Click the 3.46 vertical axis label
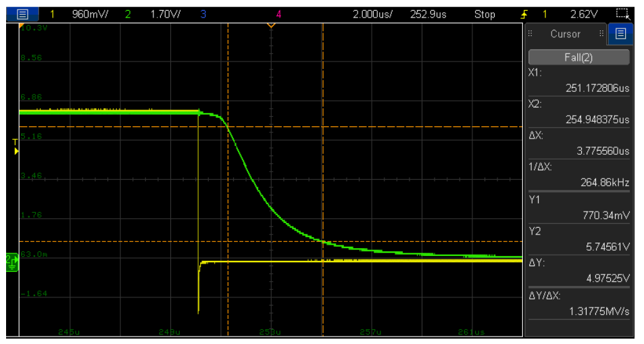This screenshot has width=644, height=344. point(31,176)
